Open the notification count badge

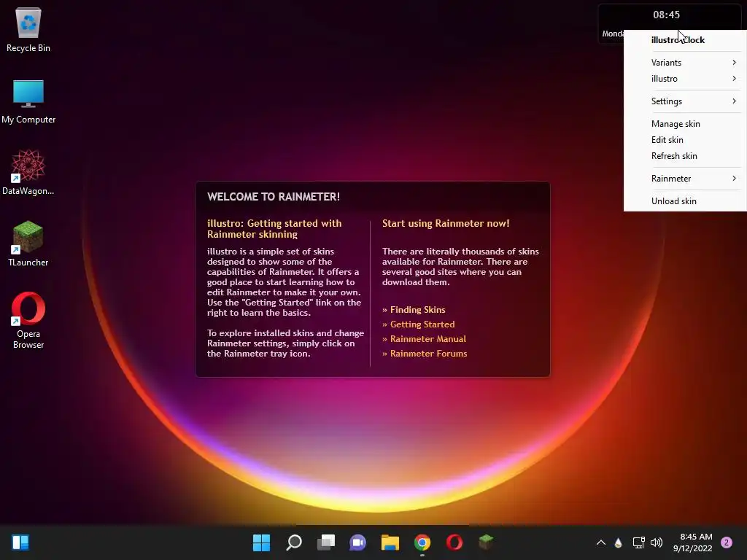[727, 542]
